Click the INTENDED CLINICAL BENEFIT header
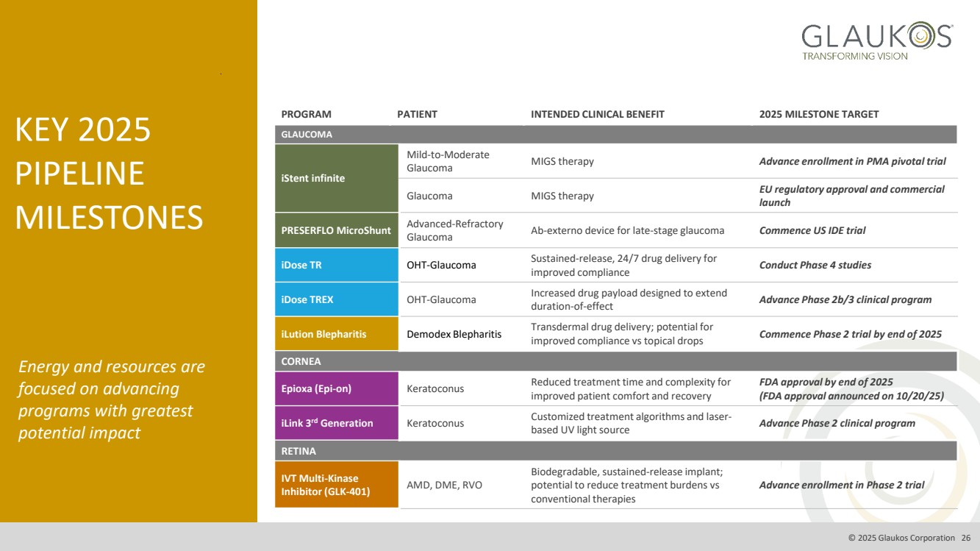The width and height of the screenshot is (980, 551). click(x=597, y=114)
